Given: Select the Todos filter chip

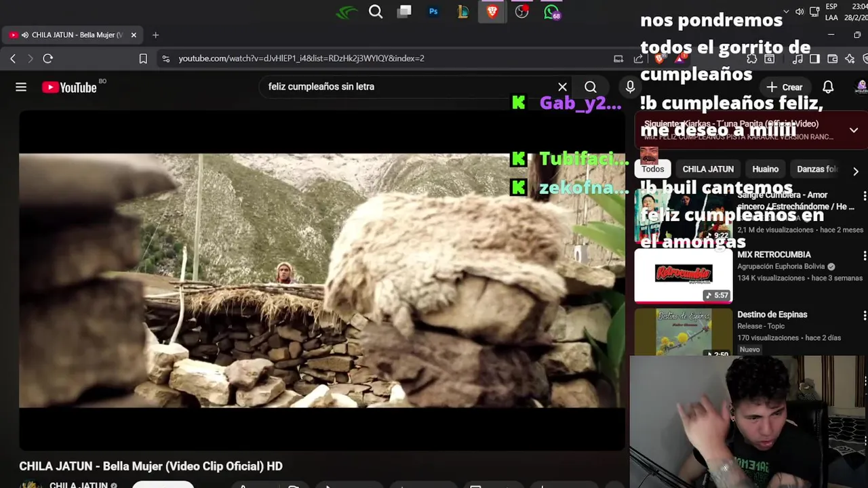Looking at the screenshot, I should tap(653, 169).
